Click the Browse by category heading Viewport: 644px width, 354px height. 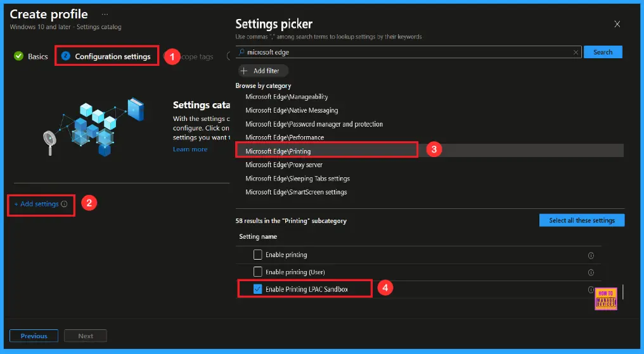click(263, 85)
